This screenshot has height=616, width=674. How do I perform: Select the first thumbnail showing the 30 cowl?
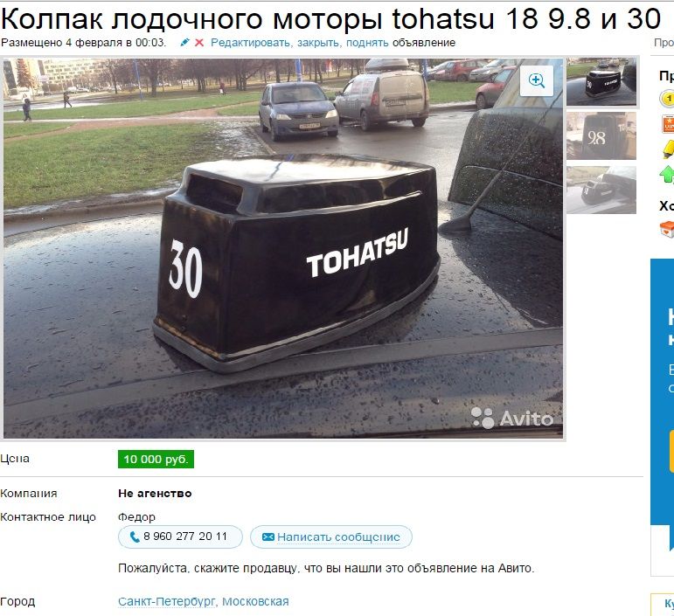pyautogui.click(x=601, y=81)
